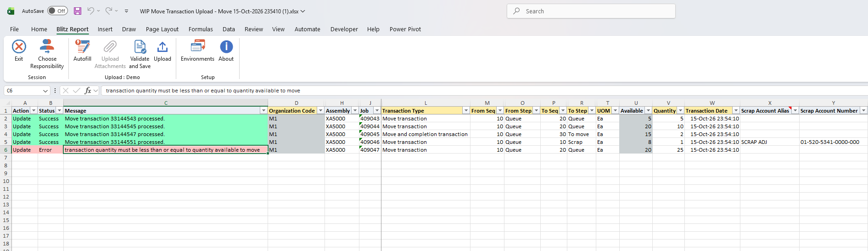Select the Scrap Account Alias header cell

point(769,111)
